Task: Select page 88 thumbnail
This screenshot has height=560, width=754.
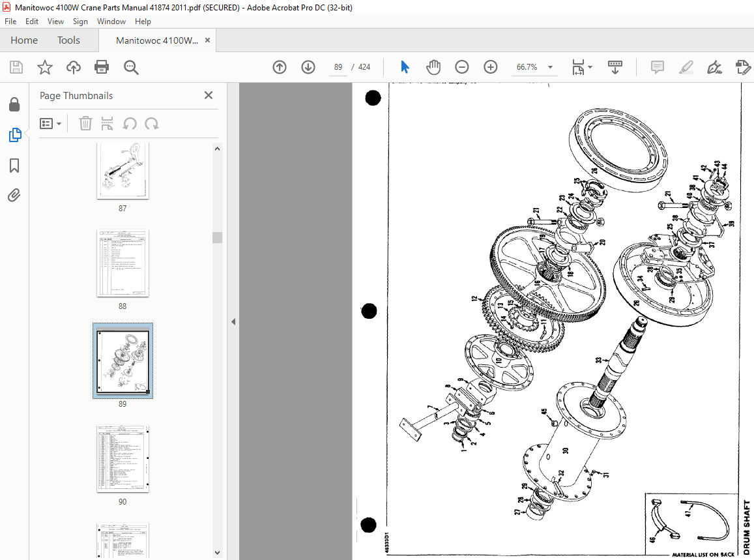Action: [x=123, y=263]
